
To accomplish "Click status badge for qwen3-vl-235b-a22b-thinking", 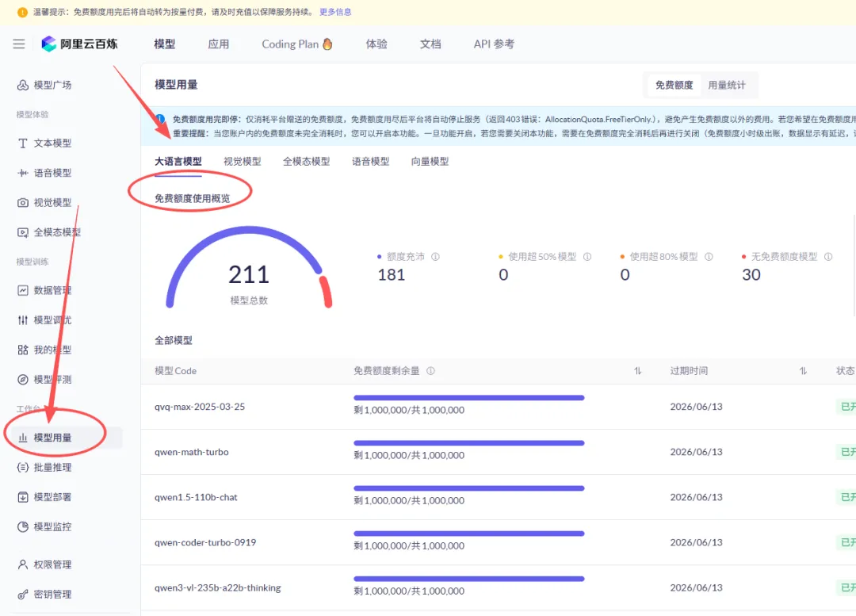I will point(846,587).
